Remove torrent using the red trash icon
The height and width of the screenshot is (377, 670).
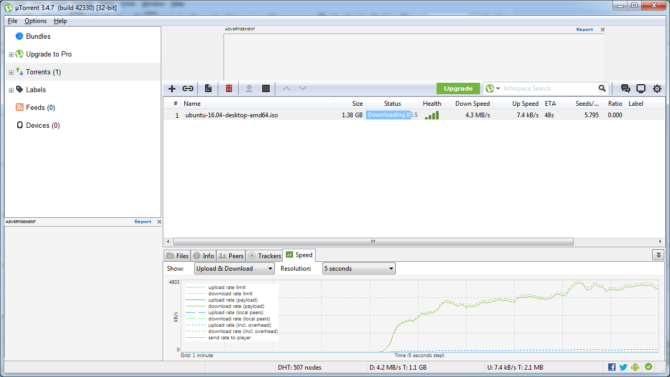(x=229, y=88)
